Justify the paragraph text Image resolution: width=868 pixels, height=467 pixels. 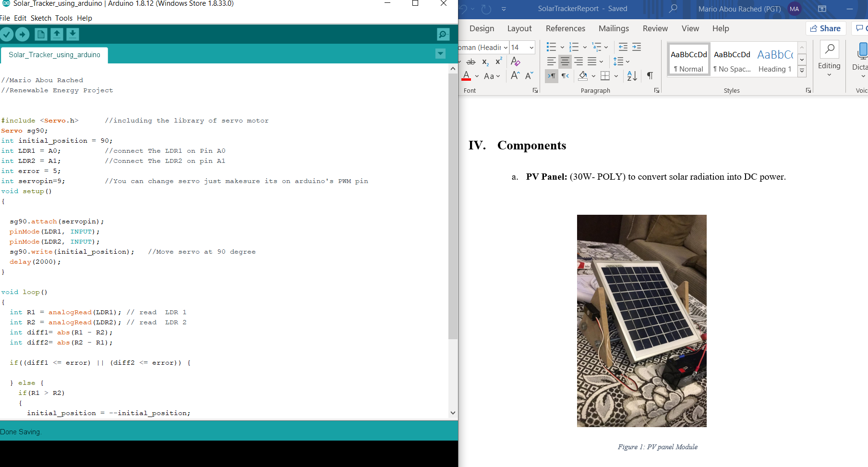[592, 61]
